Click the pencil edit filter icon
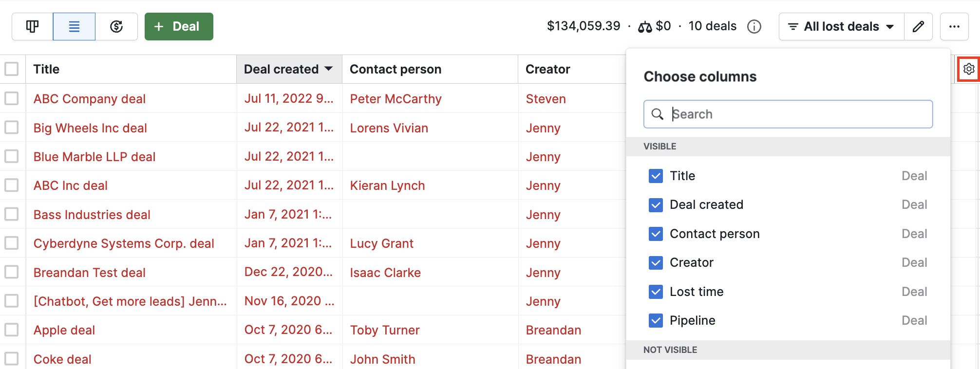Viewport: 980px width, 369px height. 918,26
